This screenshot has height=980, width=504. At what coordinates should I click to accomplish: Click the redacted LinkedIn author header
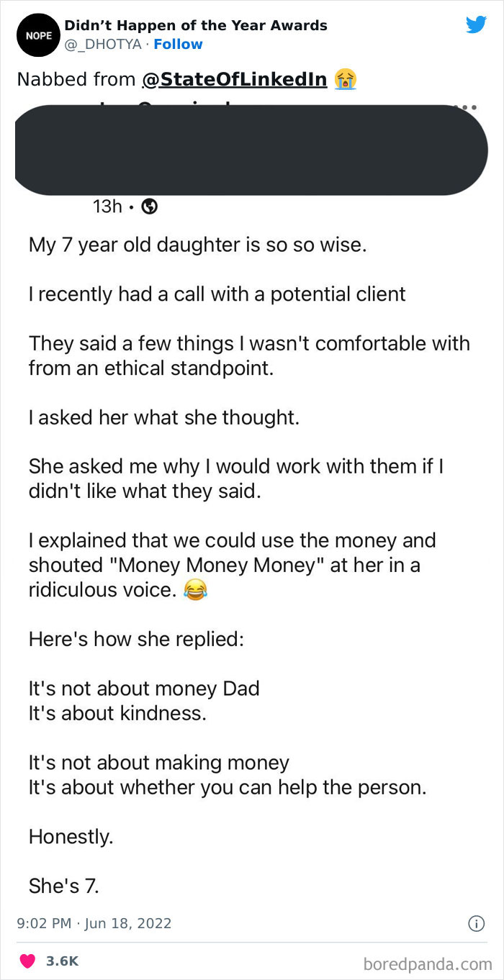(x=251, y=150)
